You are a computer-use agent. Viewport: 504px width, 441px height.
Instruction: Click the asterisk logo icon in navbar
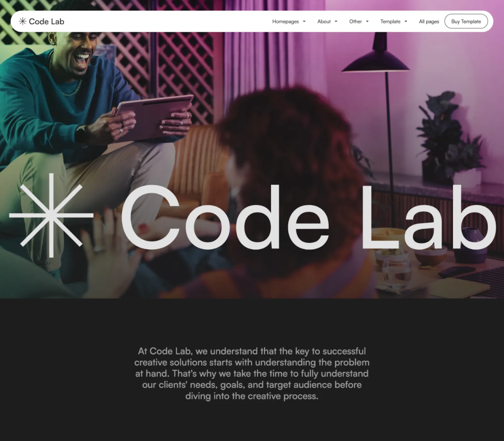(x=23, y=21)
